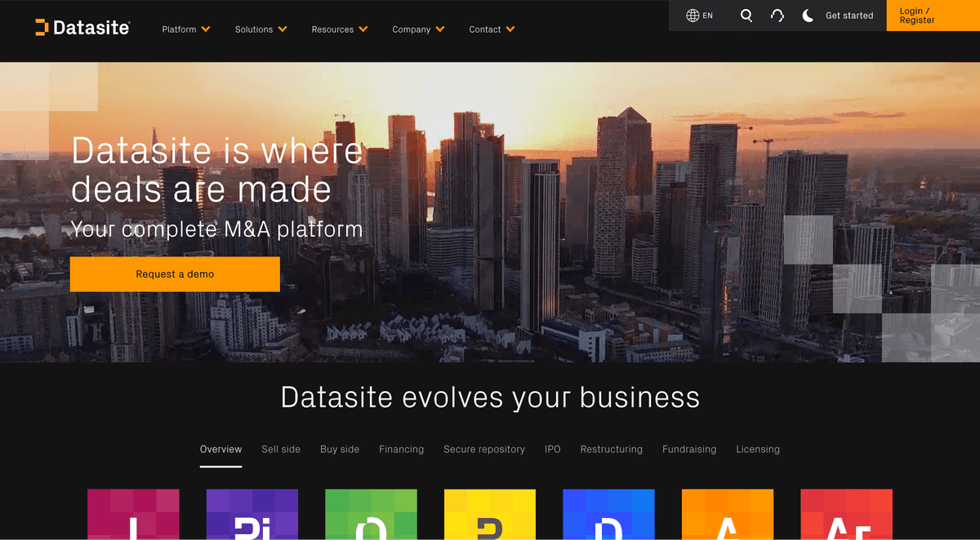Open the search magnifier icon

746,15
